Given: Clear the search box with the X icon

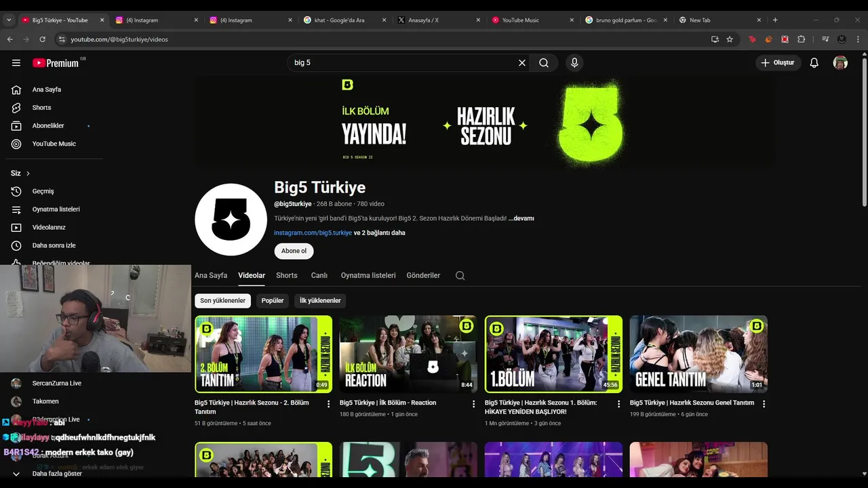Looking at the screenshot, I should [x=522, y=63].
